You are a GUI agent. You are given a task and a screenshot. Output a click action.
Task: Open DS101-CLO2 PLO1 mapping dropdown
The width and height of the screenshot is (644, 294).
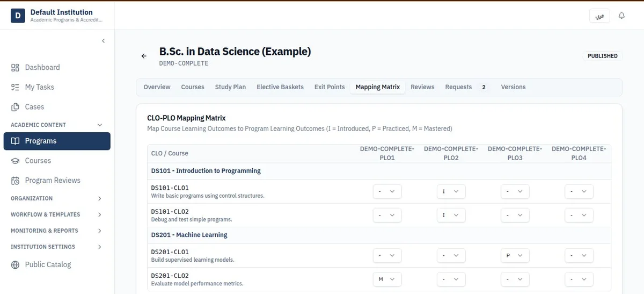(387, 215)
